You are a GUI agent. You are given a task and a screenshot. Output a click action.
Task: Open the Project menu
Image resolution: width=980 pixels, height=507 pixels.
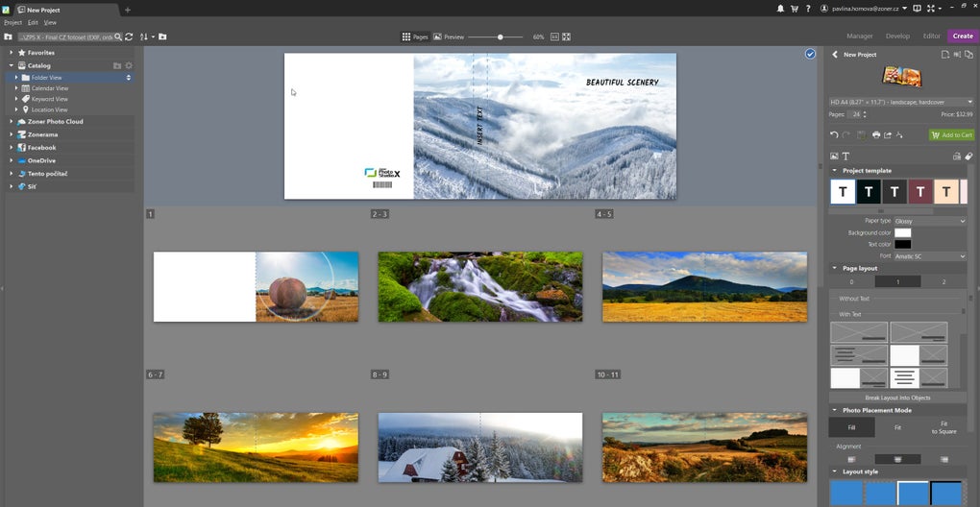(x=13, y=22)
